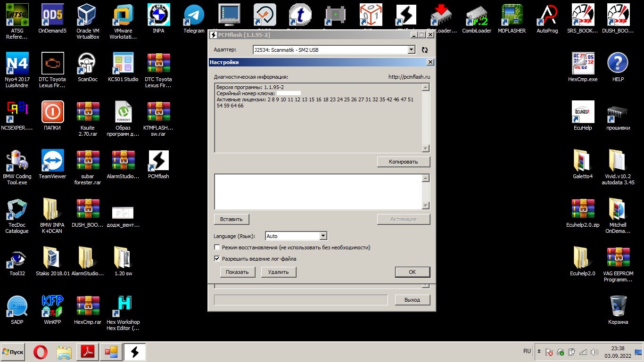Toggle the Разрешить ведение лог-файла checkbox
Screen dimensions: 644x362
click(x=217, y=259)
